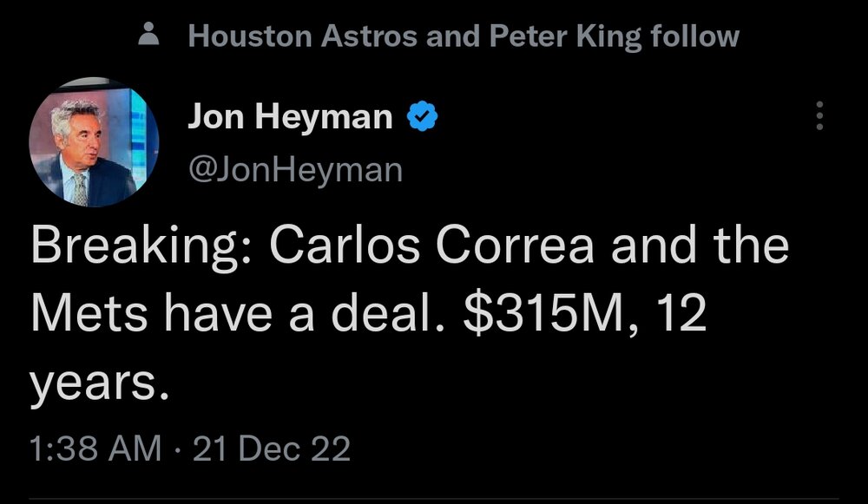Screen dimensions: 868x504
Task: Click the 1:38 AM timestamp
Action: point(95,449)
